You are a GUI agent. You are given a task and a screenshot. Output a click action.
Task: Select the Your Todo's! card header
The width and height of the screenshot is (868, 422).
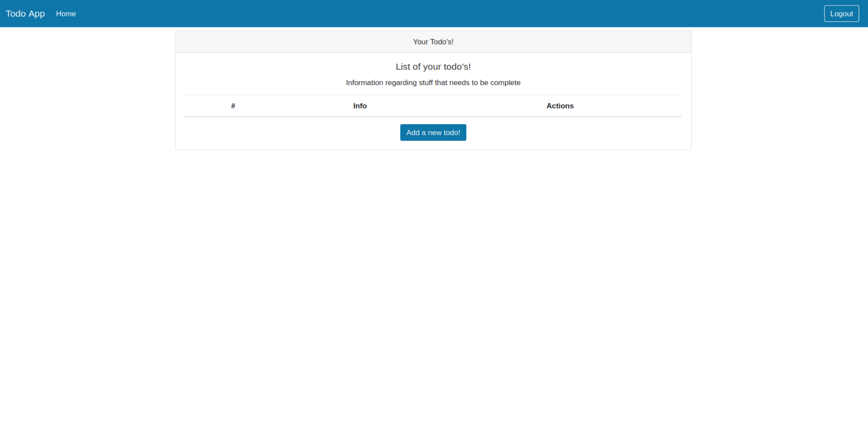[x=433, y=42]
